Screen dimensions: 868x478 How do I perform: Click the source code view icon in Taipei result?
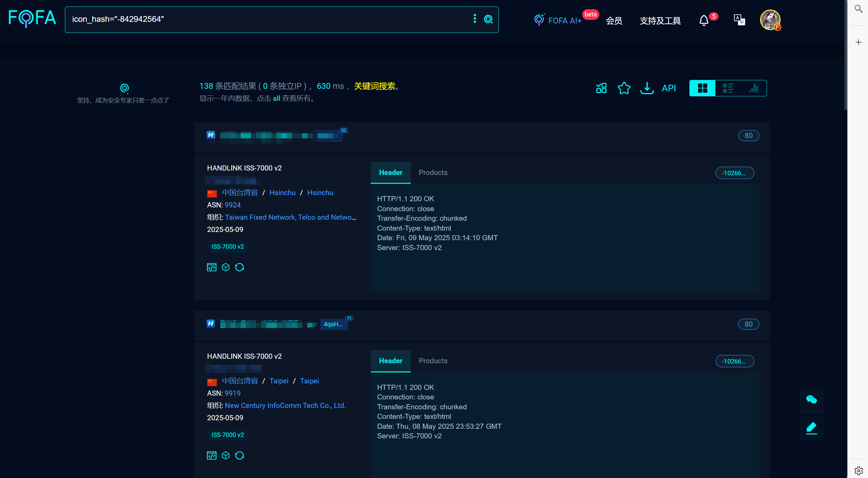pyautogui.click(x=211, y=455)
